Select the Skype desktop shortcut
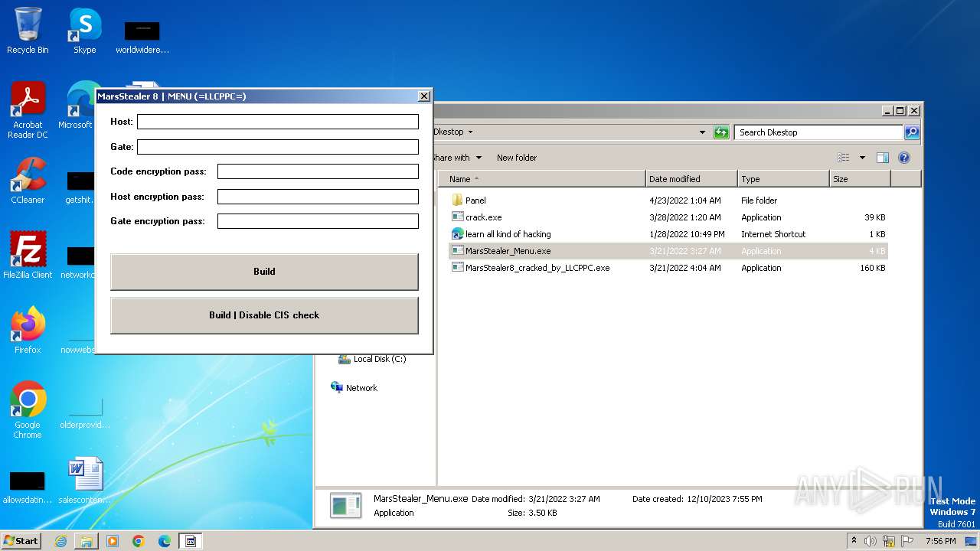 [x=84, y=31]
